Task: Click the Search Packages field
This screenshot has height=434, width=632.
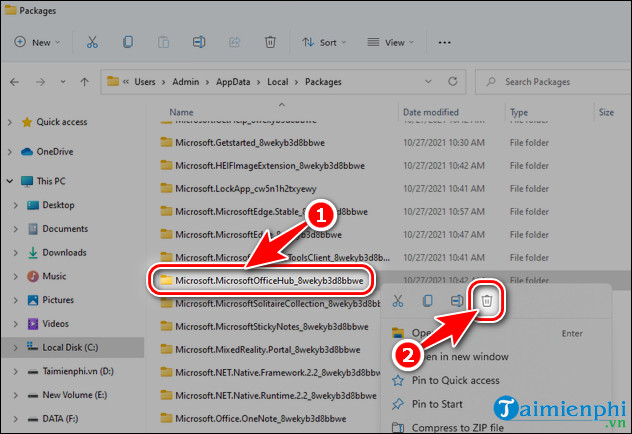Action: click(553, 82)
